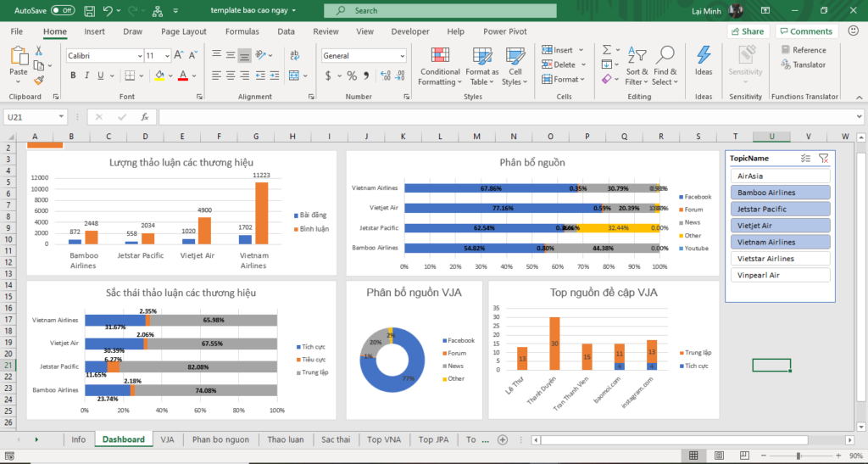Switch to the Formulas ribbon tab

(x=242, y=31)
